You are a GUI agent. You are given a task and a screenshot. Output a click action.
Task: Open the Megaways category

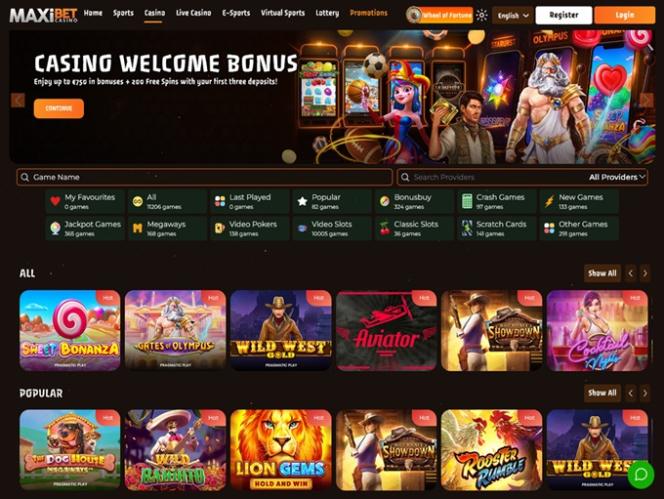click(167, 228)
